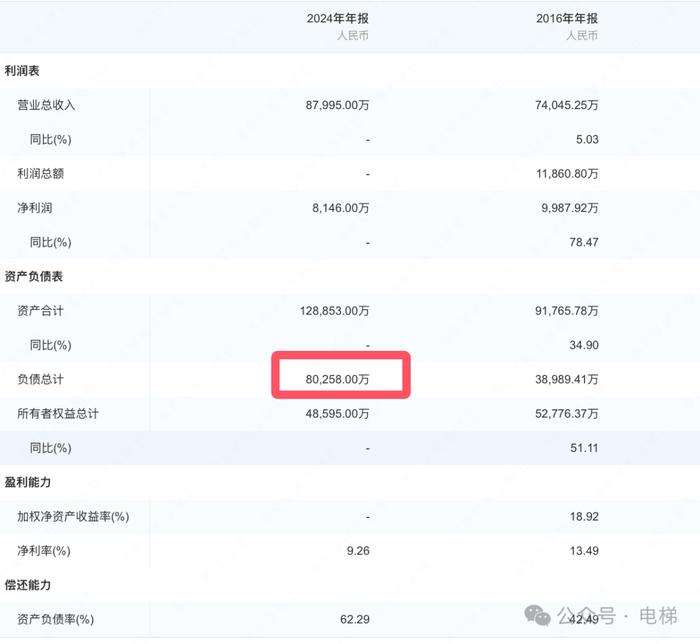Select the value 128,853.00万
Screen dimensions: 700x644
(x=335, y=311)
